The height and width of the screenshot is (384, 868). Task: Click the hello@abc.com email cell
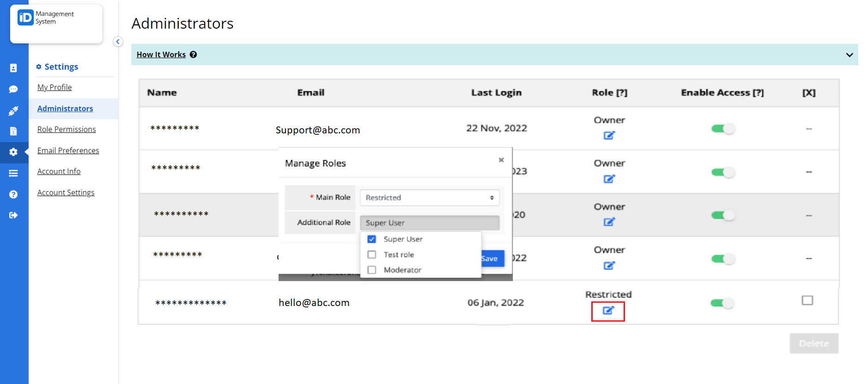[x=314, y=303]
